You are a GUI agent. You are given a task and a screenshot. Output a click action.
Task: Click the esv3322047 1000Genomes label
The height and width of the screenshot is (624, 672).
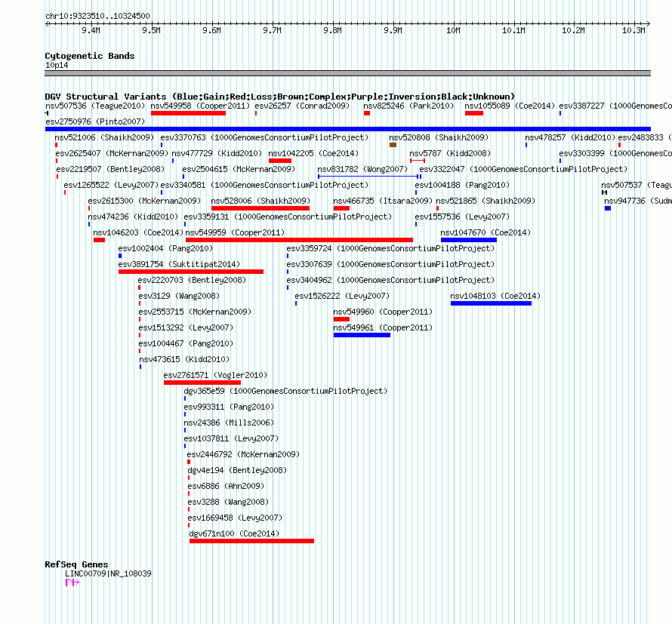coord(523,169)
